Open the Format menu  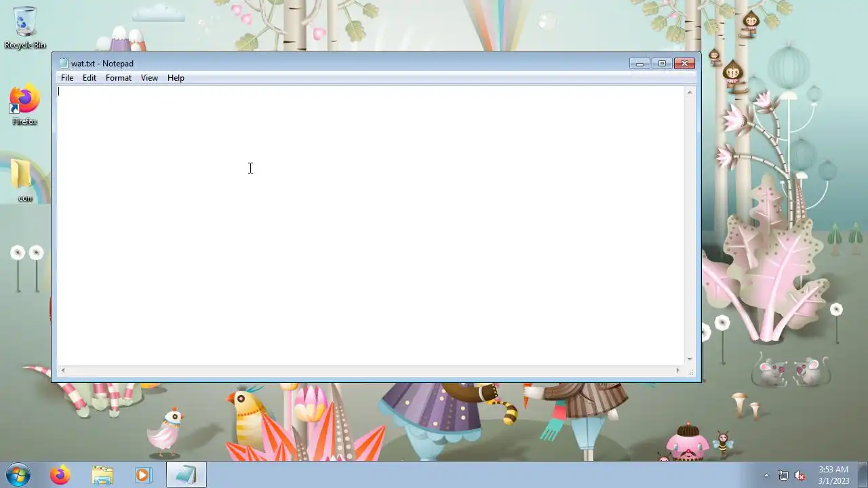pos(119,78)
